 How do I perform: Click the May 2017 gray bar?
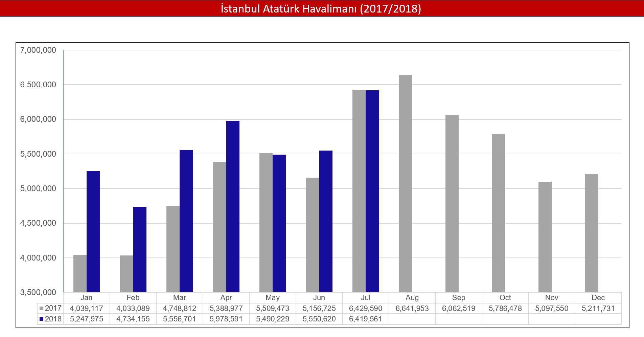pos(266,223)
